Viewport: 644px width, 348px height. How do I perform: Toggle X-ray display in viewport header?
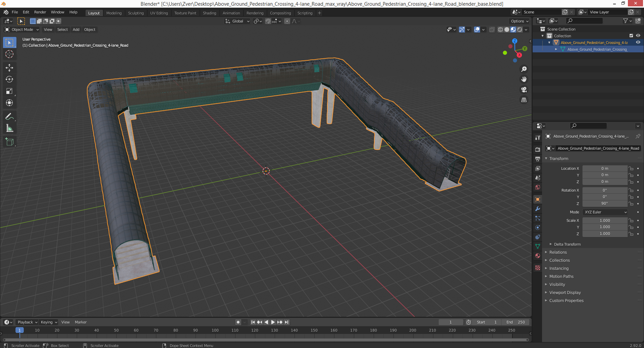pos(492,30)
